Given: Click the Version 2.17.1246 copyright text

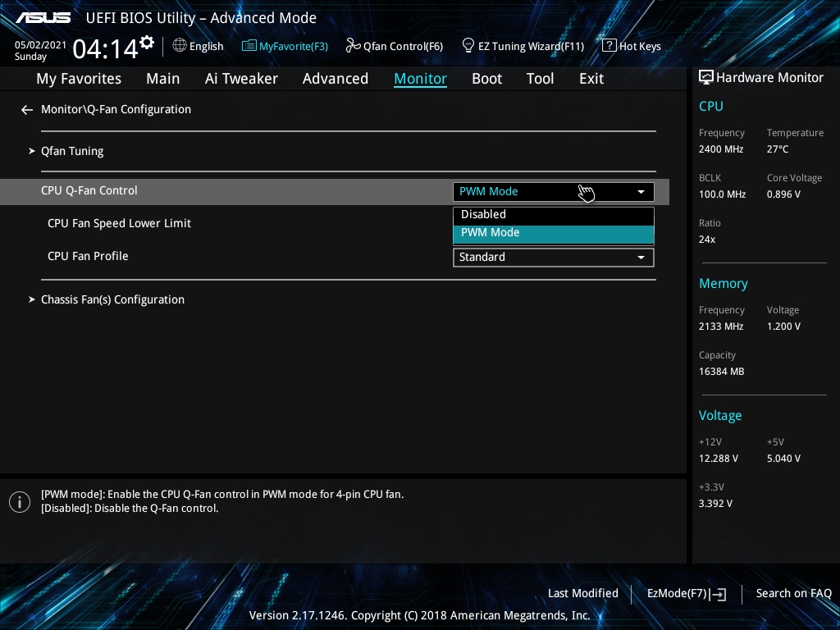Looking at the screenshot, I should coord(419,615).
